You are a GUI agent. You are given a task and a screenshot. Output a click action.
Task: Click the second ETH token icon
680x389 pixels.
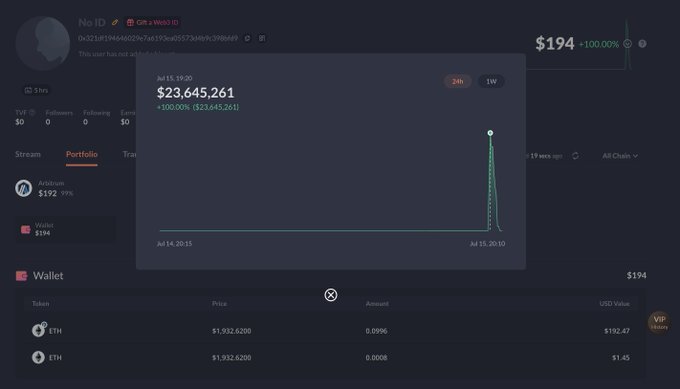pyautogui.click(x=38, y=357)
